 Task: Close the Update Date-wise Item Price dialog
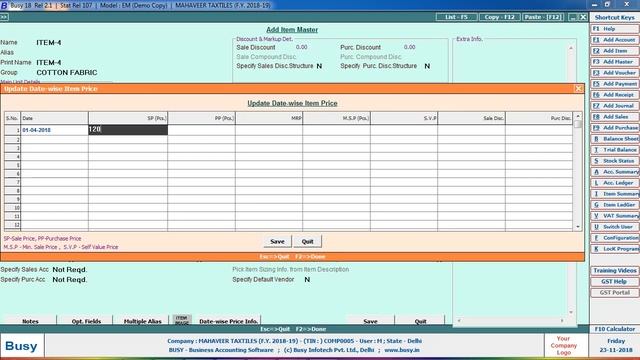coord(578,89)
